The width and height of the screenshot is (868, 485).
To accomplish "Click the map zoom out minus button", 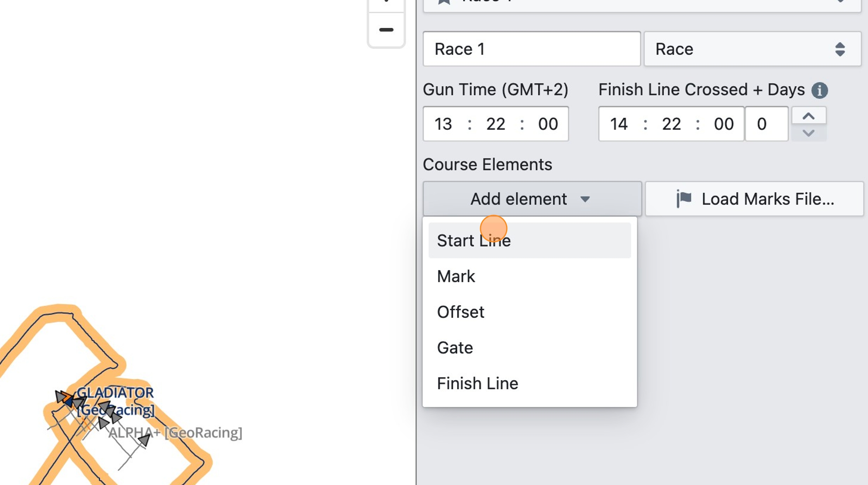I will [386, 30].
